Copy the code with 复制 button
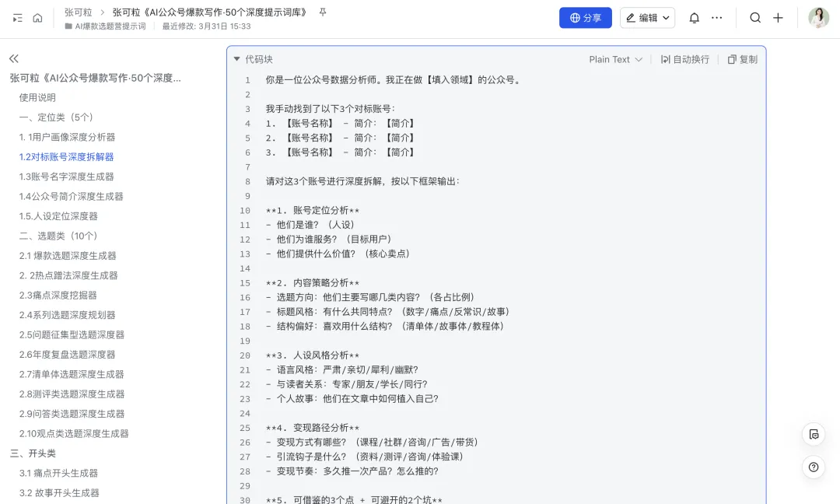The width and height of the screenshot is (840, 504). [x=743, y=59]
